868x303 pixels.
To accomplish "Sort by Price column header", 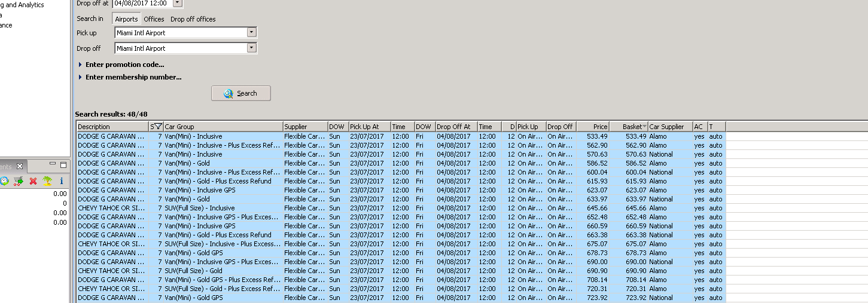I will click(x=593, y=127).
